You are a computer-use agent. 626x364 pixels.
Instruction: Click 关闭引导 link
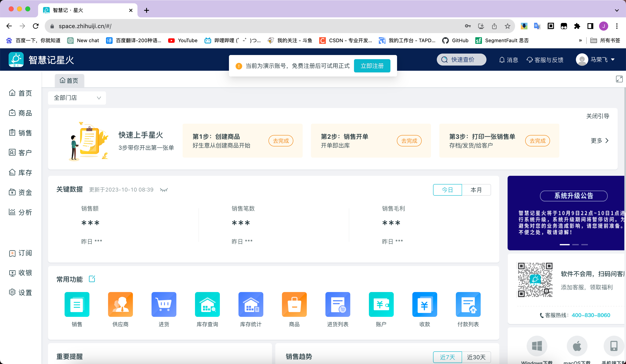click(x=598, y=116)
